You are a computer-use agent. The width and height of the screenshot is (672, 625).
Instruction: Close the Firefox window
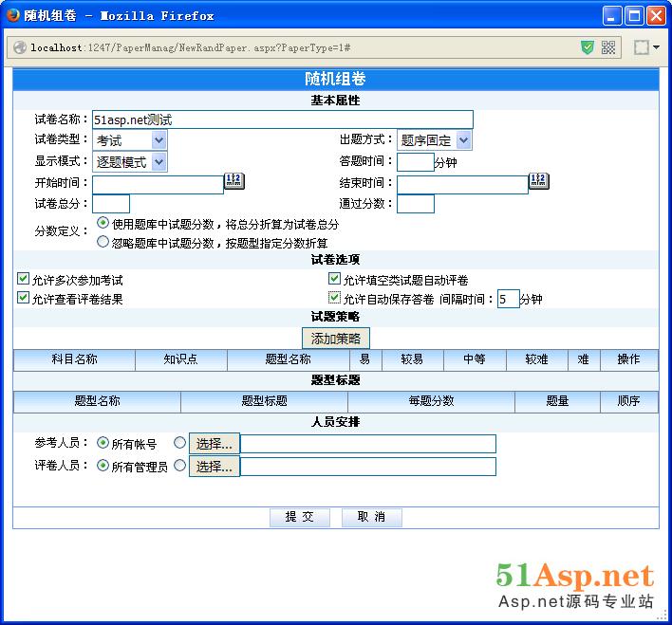pos(656,16)
